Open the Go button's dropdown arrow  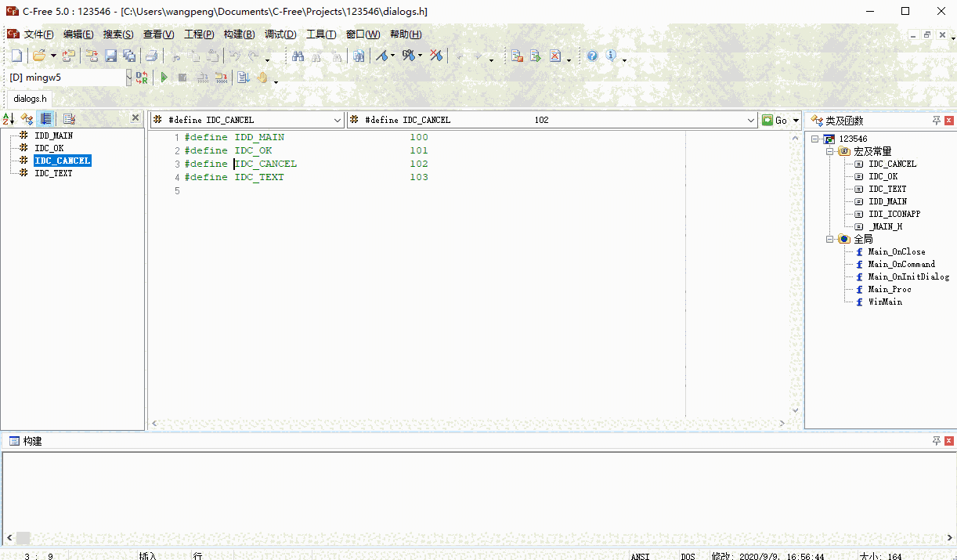click(x=794, y=120)
